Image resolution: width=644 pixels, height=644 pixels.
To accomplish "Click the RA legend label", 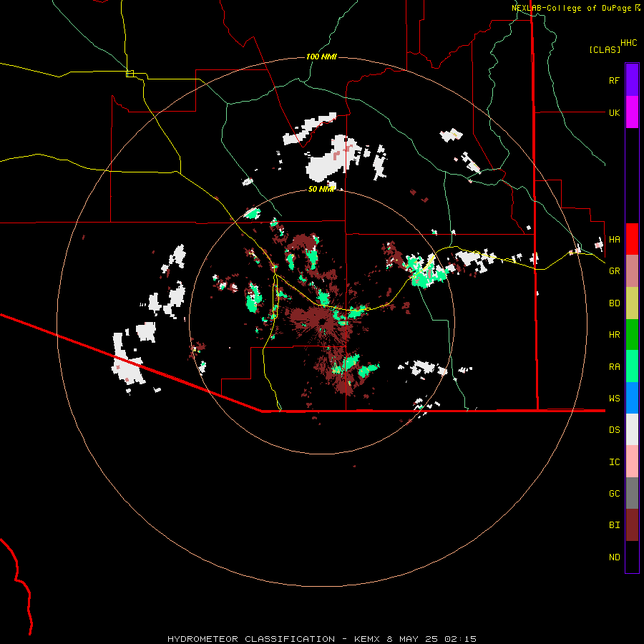I will coord(614,367).
